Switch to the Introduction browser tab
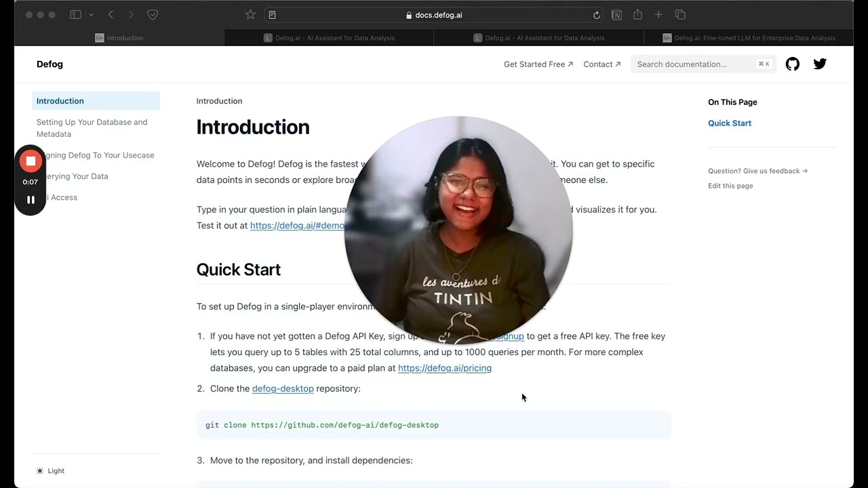Image resolution: width=868 pixels, height=488 pixels. 119,38
